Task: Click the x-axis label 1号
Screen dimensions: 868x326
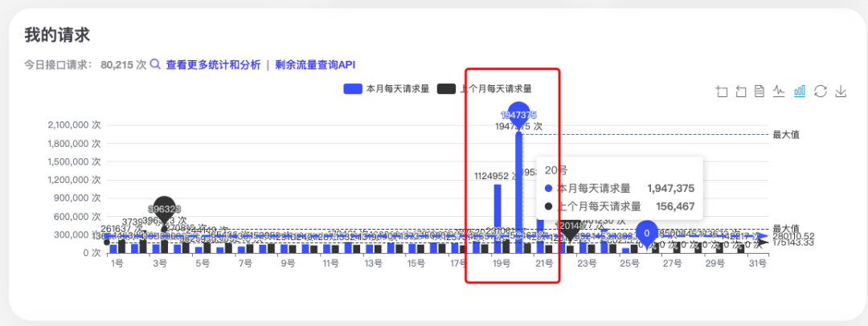Action: pyautogui.click(x=117, y=264)
